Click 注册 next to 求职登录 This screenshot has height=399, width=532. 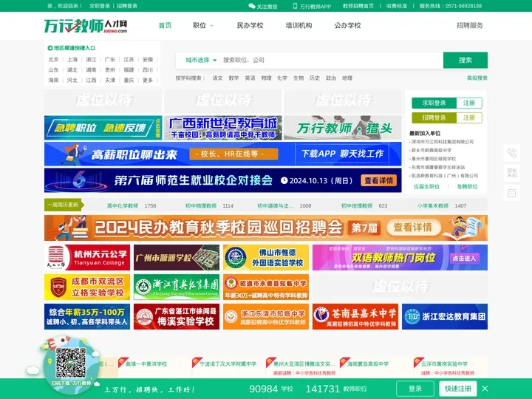tap(469, 103)
